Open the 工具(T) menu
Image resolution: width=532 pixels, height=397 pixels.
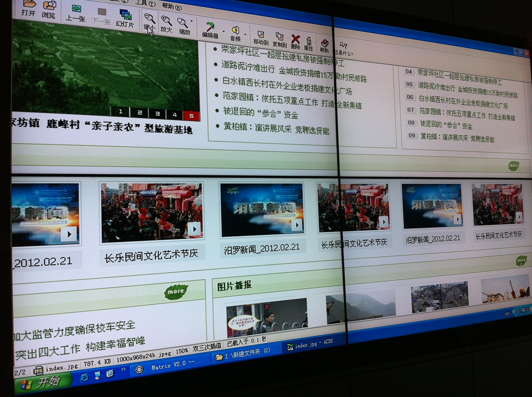point(146,3)
